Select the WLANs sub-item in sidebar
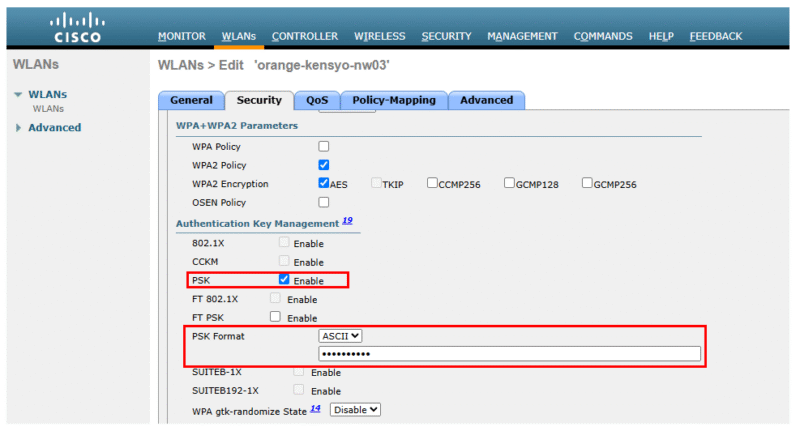Screen dimensions: 800x431 (x=48, y=109)
